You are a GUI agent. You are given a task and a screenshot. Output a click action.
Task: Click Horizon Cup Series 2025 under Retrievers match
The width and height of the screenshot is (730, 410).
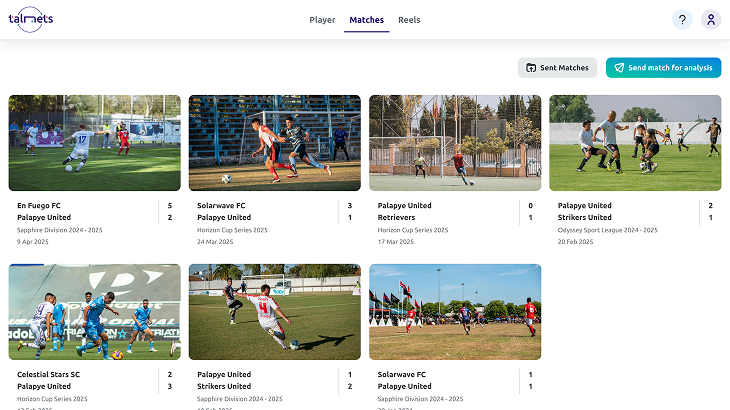point(413,230)
